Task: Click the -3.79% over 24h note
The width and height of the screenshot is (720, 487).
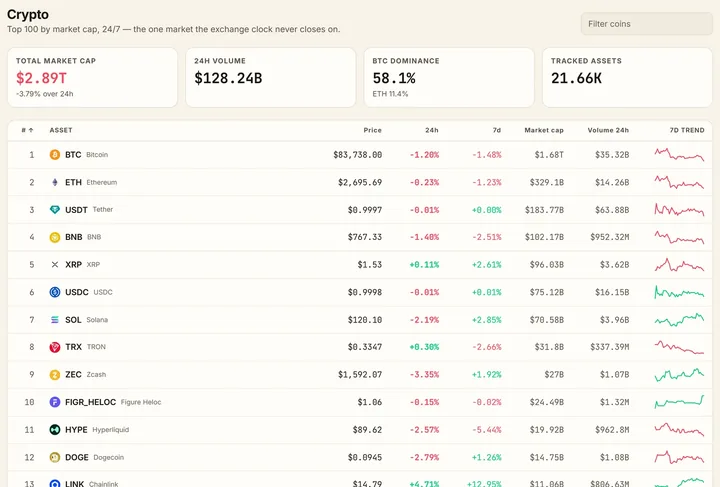Action: point(45,94)
